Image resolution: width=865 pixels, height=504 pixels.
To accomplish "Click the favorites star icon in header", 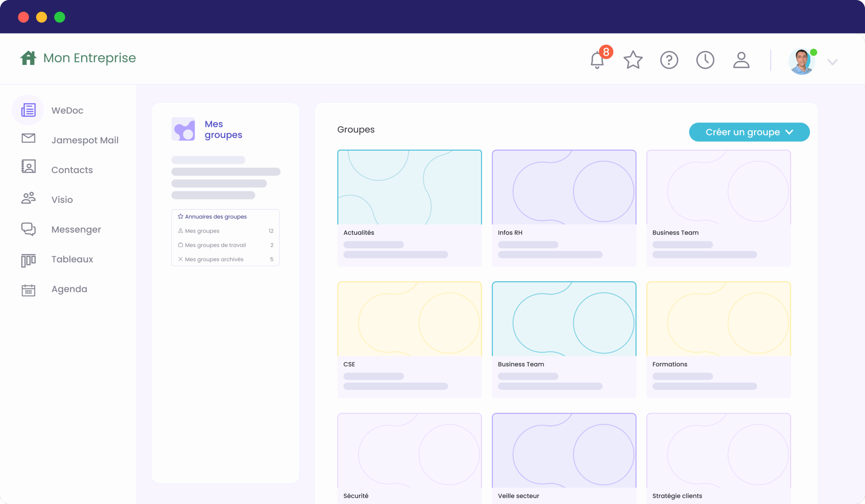I will coord(633,60).
